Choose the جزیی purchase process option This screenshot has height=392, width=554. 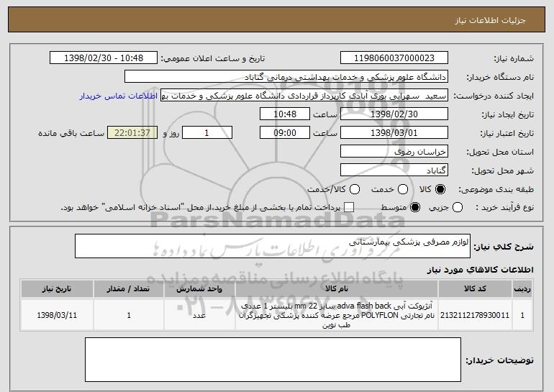pyautogui.click(x=457, y=208)
